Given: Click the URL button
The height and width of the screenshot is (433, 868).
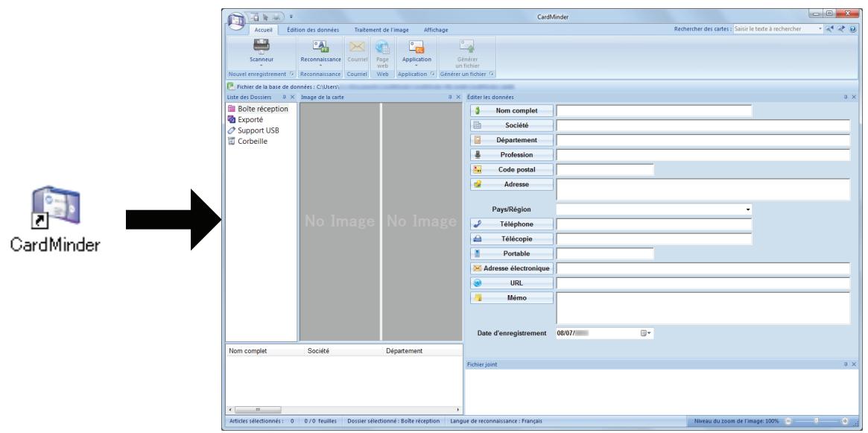Looking at the screenshot, I should pos(512,283).
